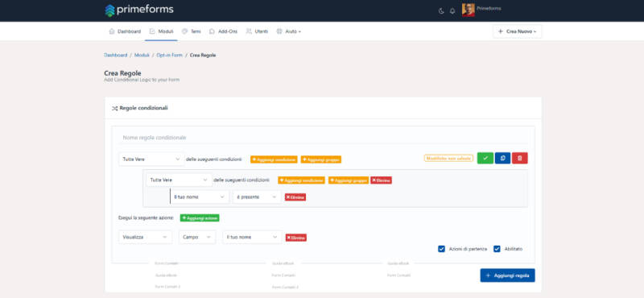Delete rule with red trash icon
This screenshot has height=298, width=644.
519,158
